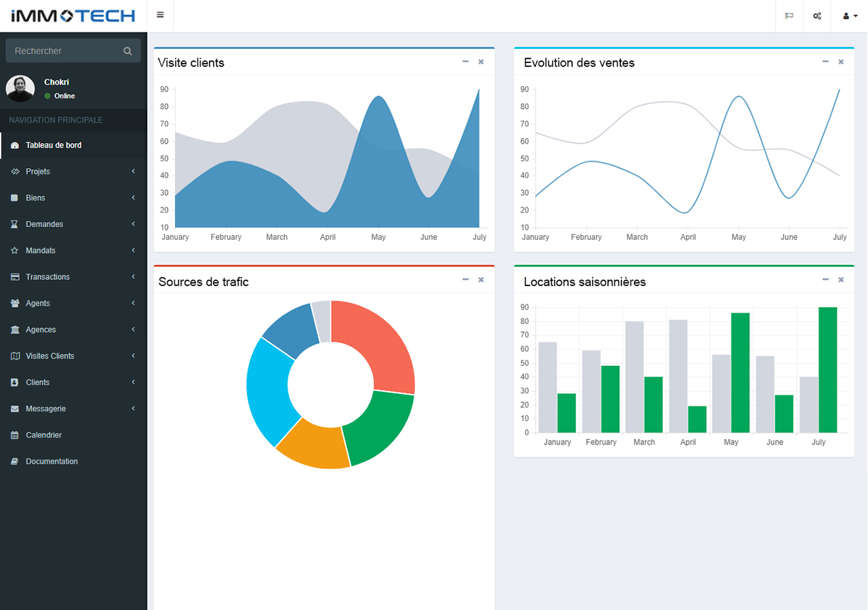868x610 pixels.
Task: Click the Documentation book icon
Action: tap(15, 462)
